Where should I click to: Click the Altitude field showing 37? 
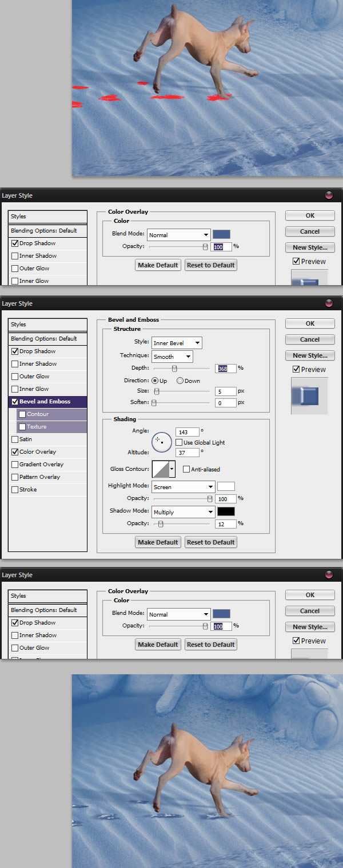(x=188, y=453)
